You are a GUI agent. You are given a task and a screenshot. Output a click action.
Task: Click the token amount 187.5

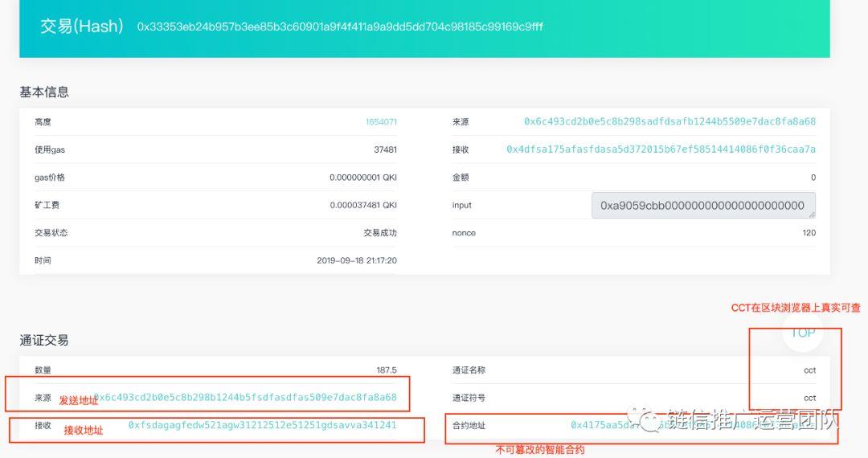click(x=386, y=370)
